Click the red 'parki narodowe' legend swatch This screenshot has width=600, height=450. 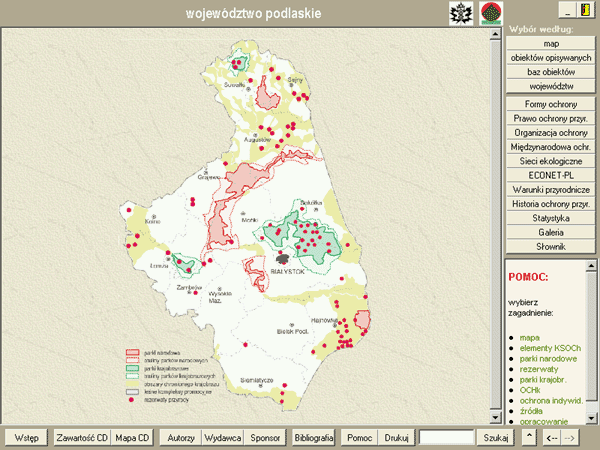click(130, 352)
